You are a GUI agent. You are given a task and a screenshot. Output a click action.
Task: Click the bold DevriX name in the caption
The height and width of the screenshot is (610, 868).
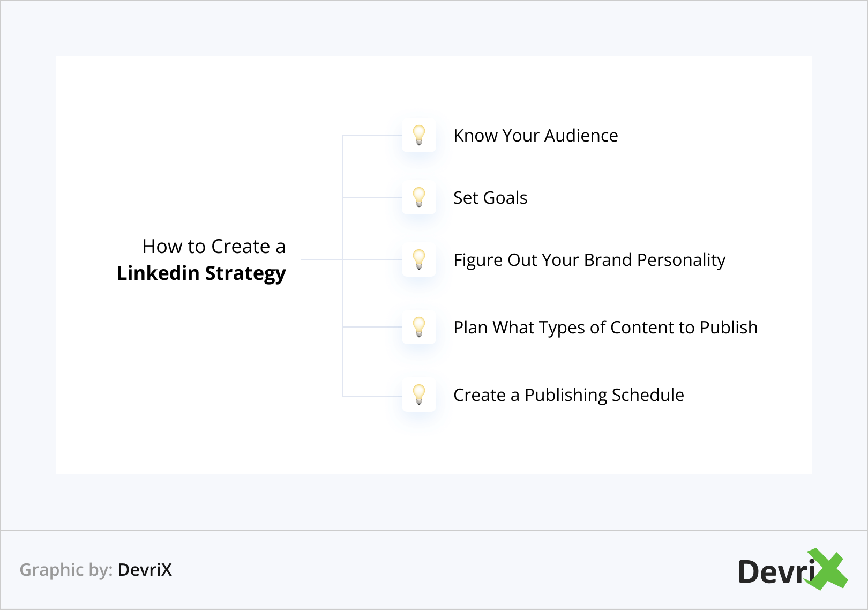coord(145,570)
